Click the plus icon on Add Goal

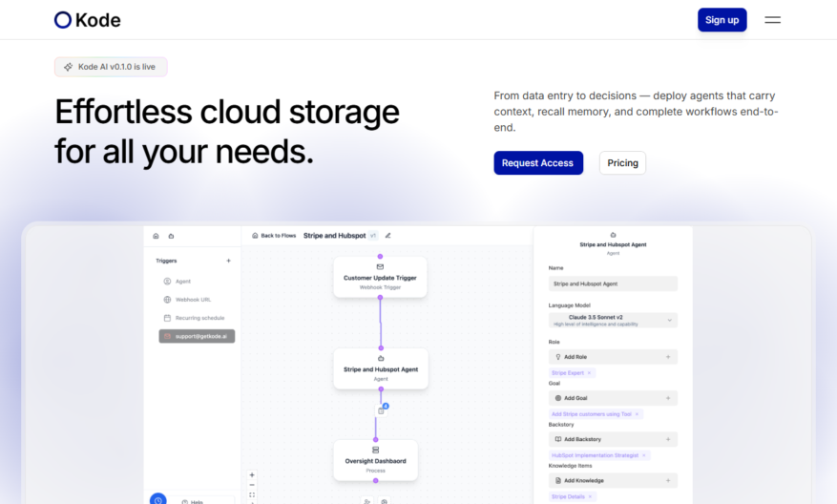[668, 398]
